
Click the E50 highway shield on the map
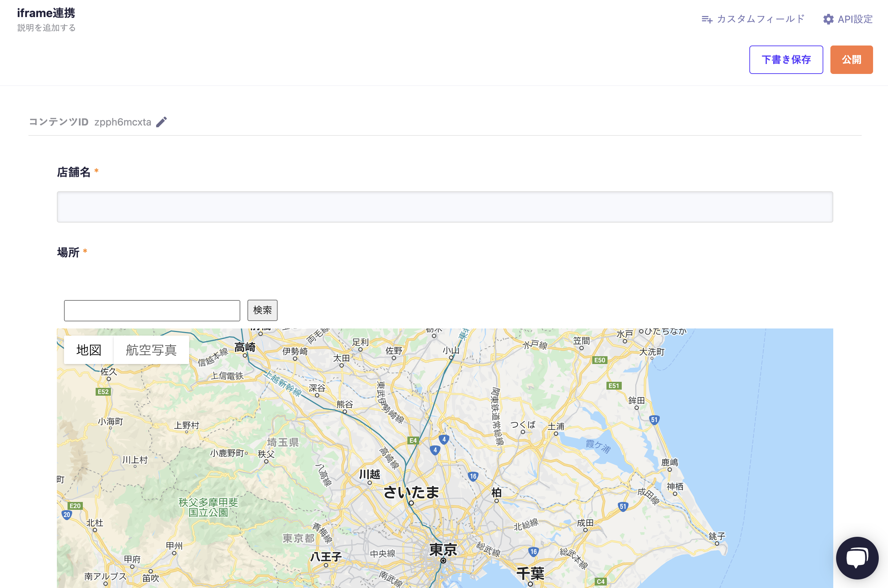click(x=600, y=360)
